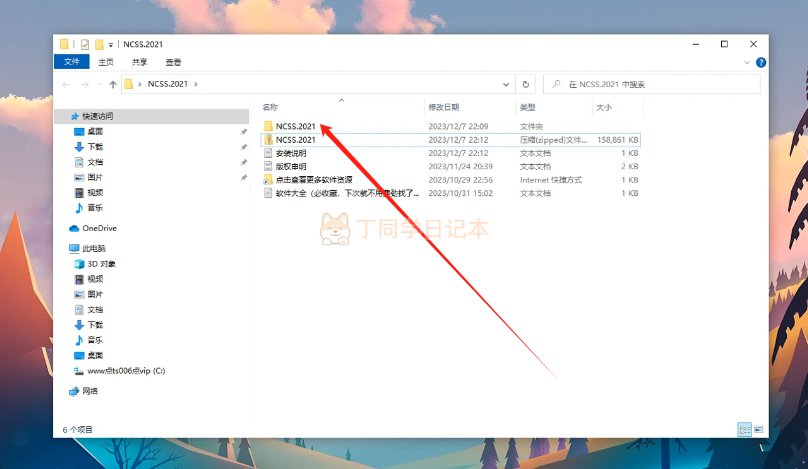Sort by the 大小 column header

tap(604, 107)
